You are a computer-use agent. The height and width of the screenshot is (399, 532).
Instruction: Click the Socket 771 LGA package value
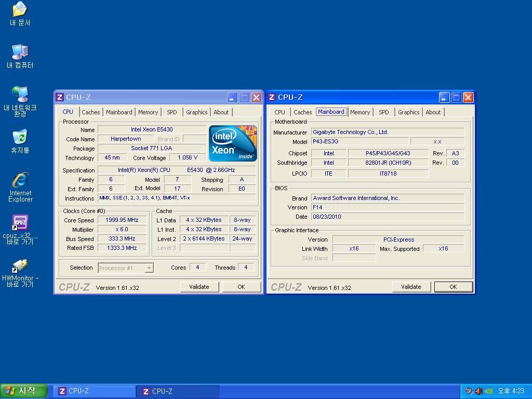[x=152, y=148]
